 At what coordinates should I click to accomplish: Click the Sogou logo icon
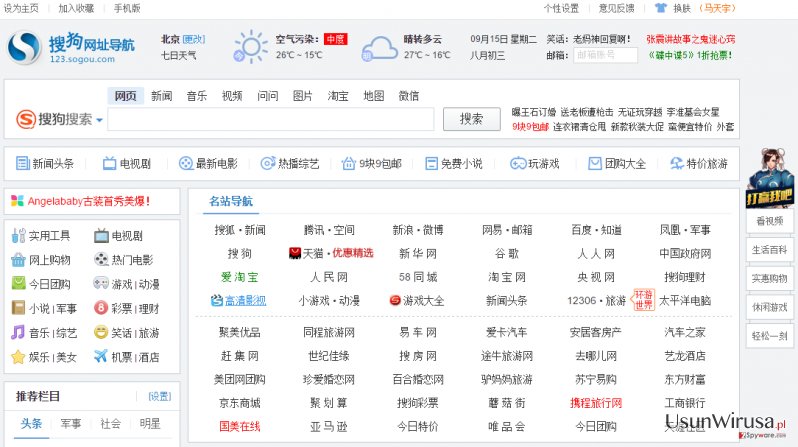point(24,47)
